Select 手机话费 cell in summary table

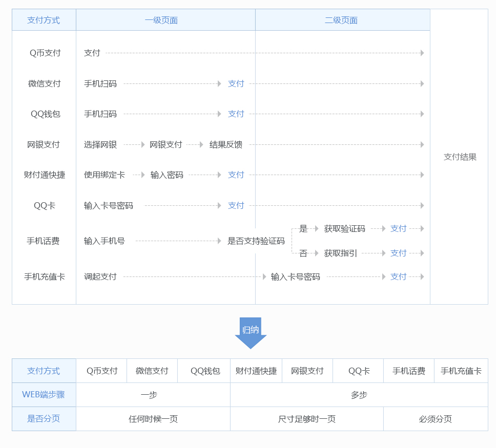pos(409,371)
